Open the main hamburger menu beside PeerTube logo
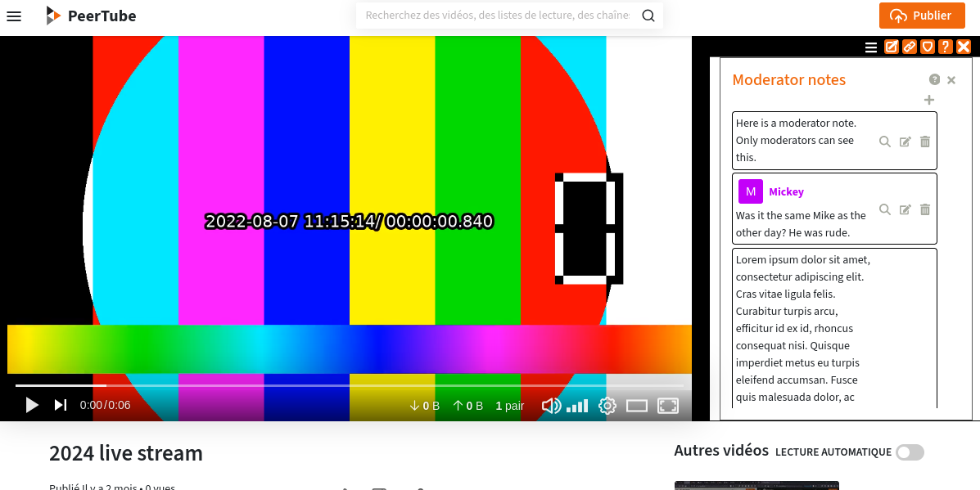The image size is (980, 490). [x=14, y=16]
